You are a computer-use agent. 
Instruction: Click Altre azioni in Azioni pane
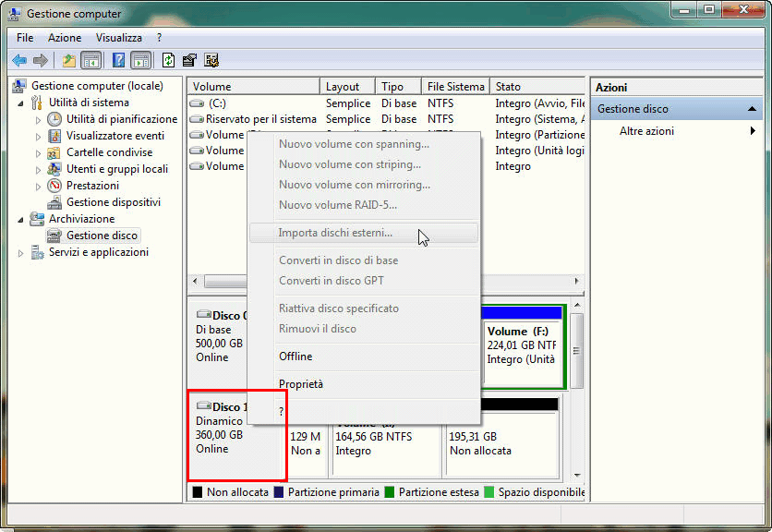pyautogui.click(x=646, y=131)
